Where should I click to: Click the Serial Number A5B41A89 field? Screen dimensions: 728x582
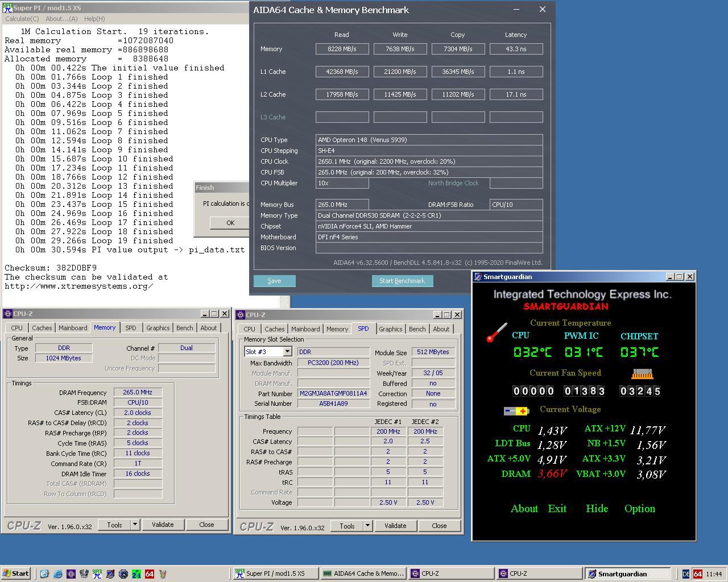pos(333,404)
